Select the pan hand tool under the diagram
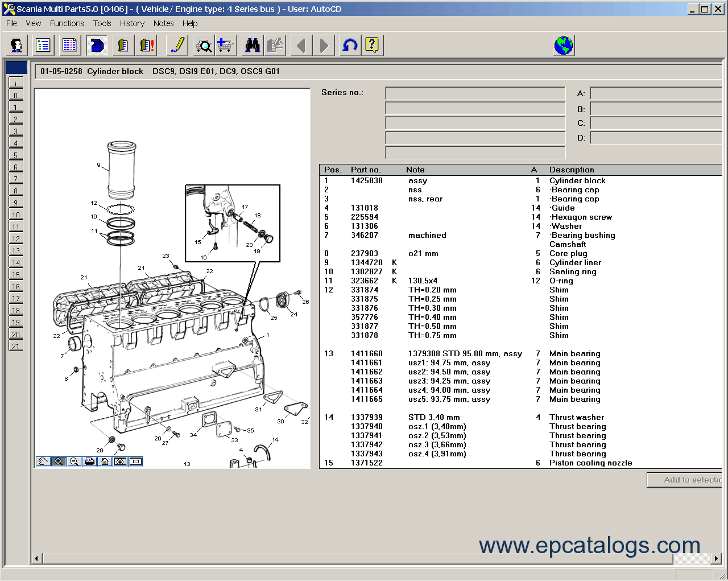 (43, 461)
